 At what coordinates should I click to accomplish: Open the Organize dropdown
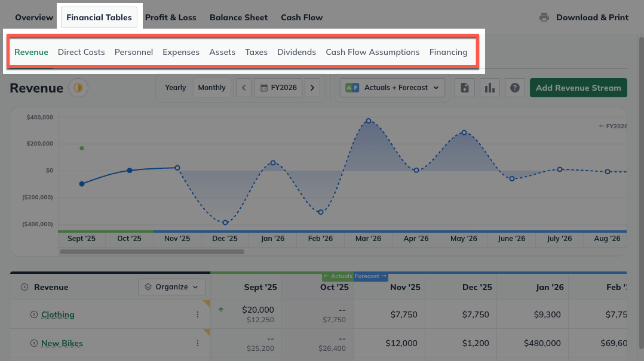pyautogui.click(x=171, y=287)
